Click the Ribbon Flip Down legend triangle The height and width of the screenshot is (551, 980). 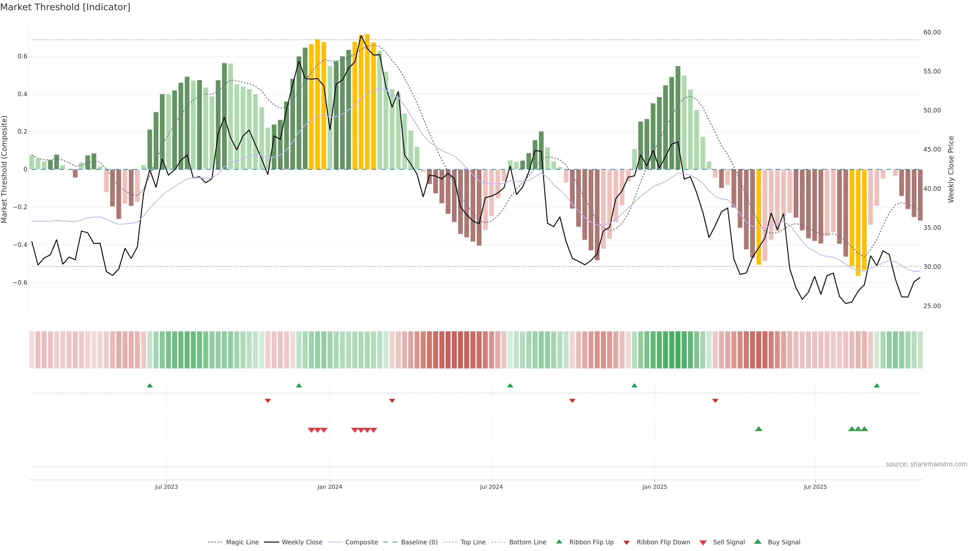tap(627, 542)
